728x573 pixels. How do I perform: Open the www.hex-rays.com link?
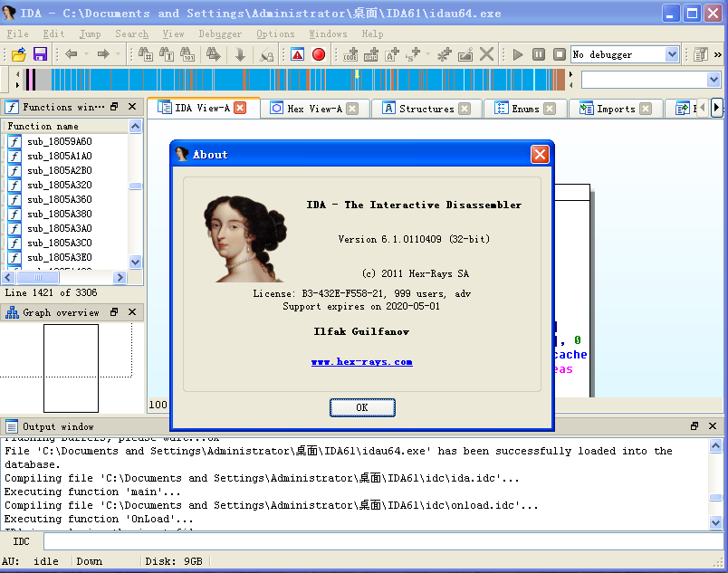(x=361, y=361)
